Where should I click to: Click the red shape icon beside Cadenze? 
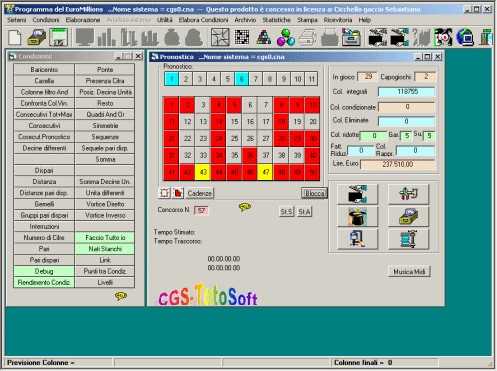[x=178, y=193]
